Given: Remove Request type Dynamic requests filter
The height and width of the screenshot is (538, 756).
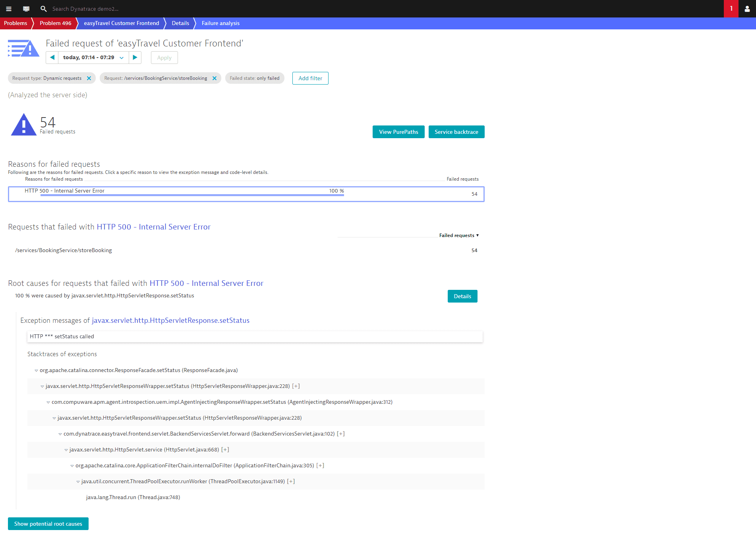Looking at the screenshot, I should [x=89, y=78].
